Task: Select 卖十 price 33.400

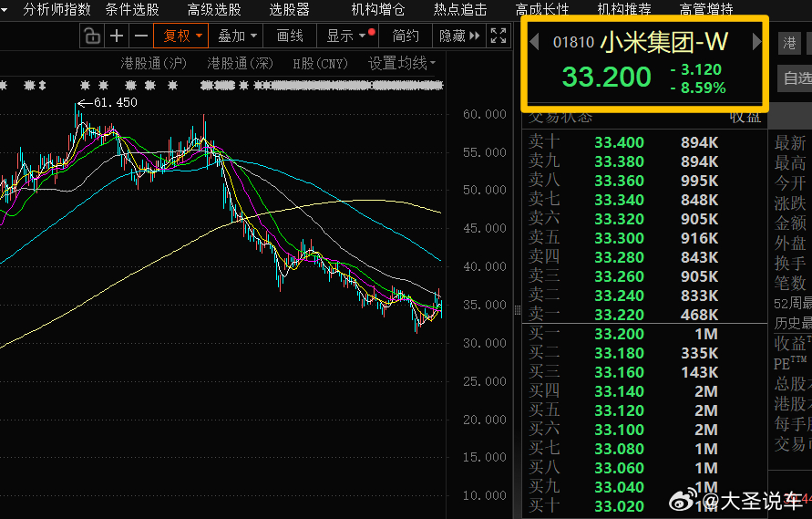Action: coord(620,142)
